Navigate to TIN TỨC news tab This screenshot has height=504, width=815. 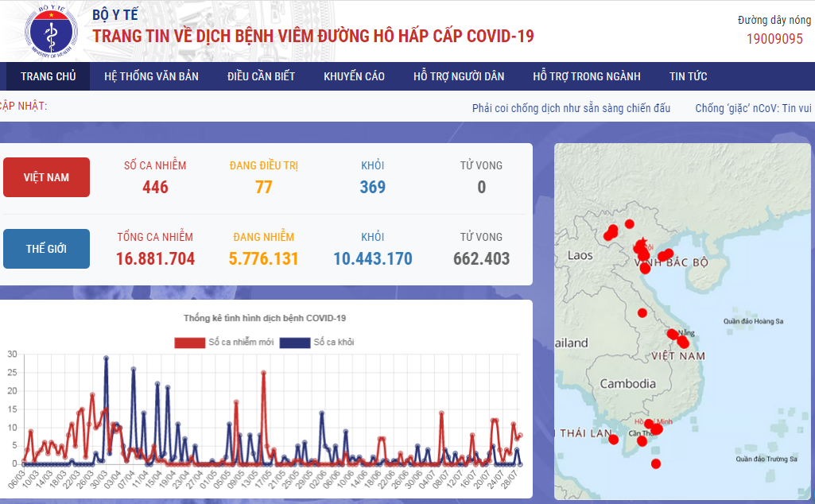tap(688, 76)
